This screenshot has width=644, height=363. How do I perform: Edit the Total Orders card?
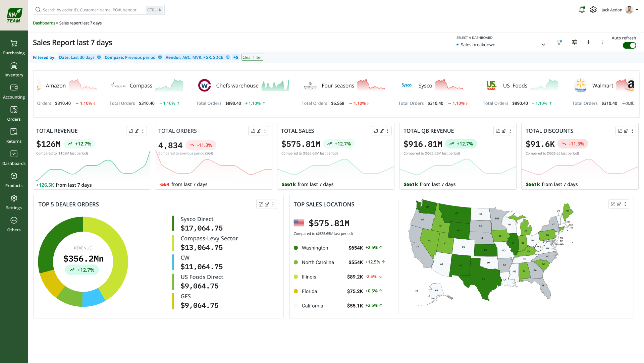pos(259,131)
